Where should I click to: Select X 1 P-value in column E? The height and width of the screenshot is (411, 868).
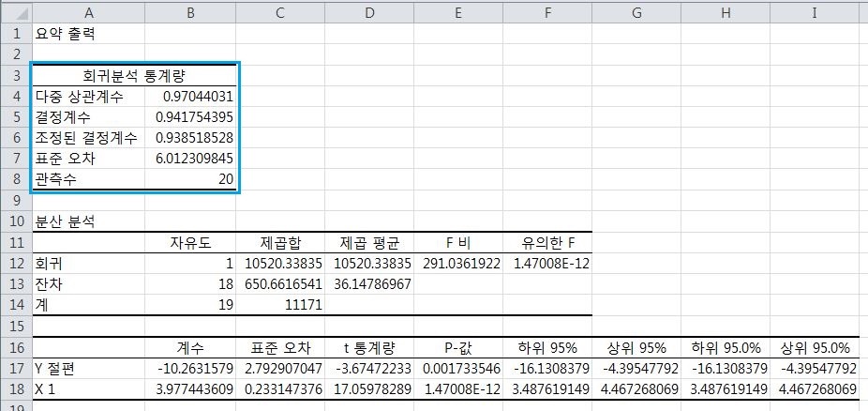[x=457, y=388]
